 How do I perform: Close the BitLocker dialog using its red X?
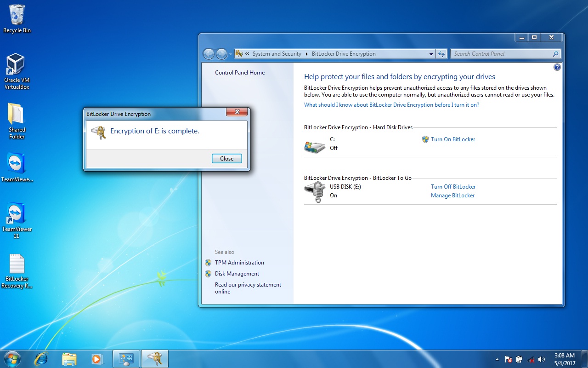[x=237, y=112]
